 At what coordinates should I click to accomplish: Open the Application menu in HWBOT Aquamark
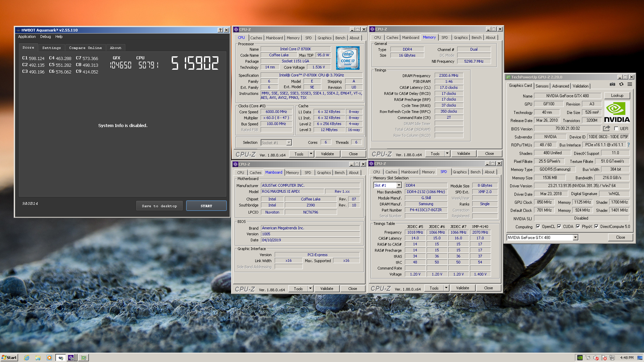pos(27,37)
